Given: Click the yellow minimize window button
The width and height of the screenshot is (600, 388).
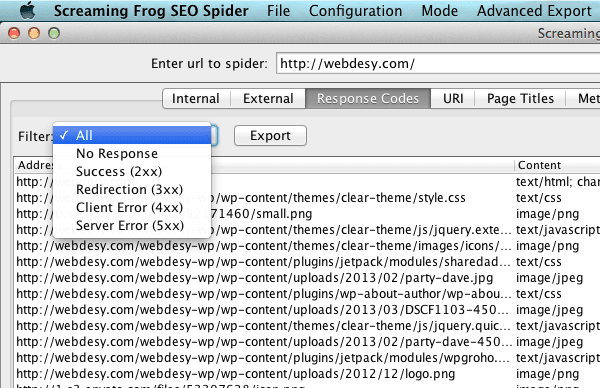Looking at the screenshot, I should pyautogui.click(x=34, y=33).
